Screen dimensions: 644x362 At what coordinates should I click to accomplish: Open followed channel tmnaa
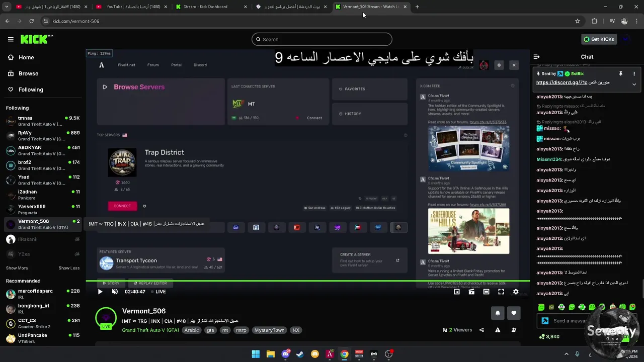43,121
